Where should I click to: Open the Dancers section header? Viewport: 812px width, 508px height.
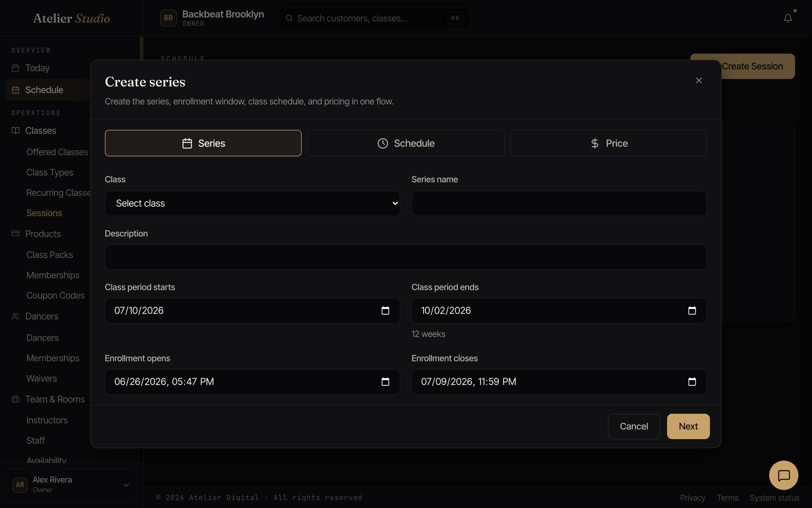(x=42, y=316)
